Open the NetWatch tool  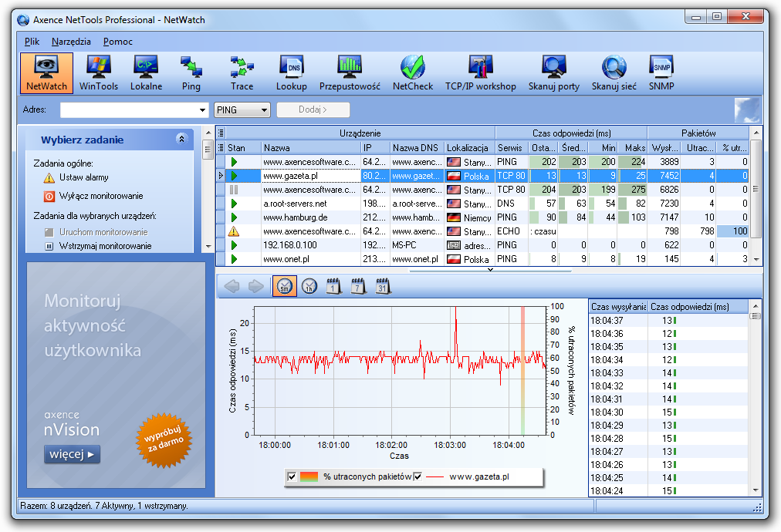coord(46,73)
